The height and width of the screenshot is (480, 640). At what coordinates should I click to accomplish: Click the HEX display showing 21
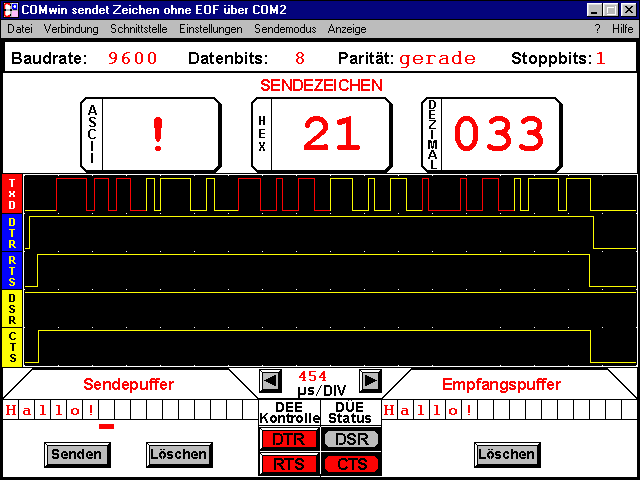click(331, 135)
